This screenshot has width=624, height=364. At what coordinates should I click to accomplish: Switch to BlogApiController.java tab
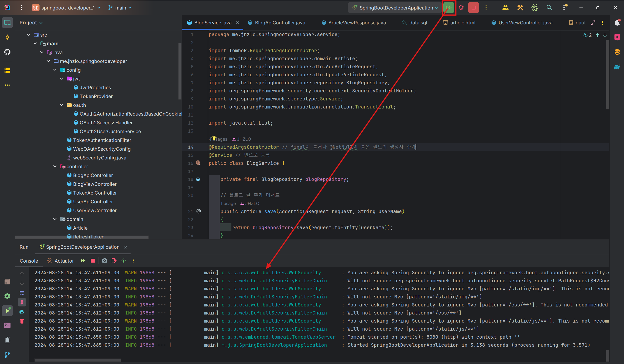pyautogui.click(x=280, y=22)
